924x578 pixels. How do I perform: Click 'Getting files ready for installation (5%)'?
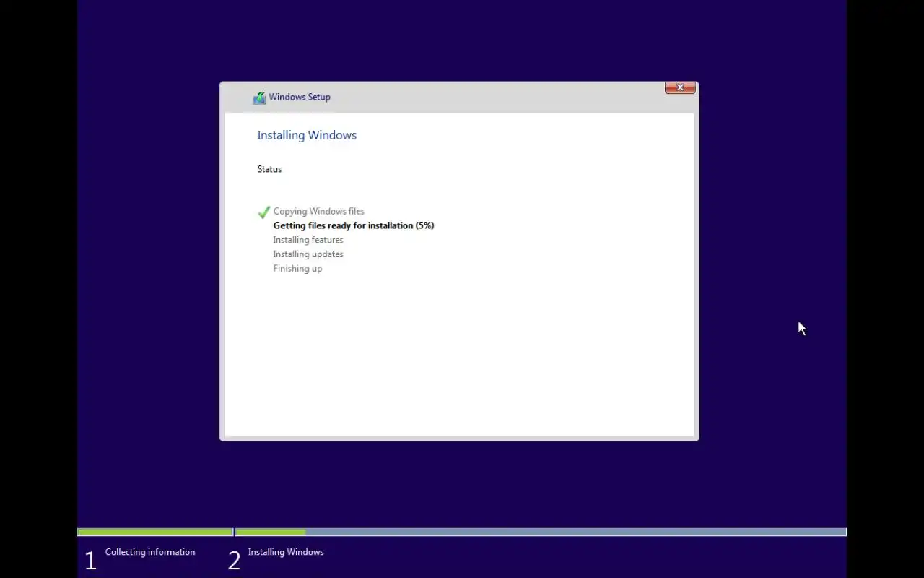pyautogui.click(x=354, y=225)
